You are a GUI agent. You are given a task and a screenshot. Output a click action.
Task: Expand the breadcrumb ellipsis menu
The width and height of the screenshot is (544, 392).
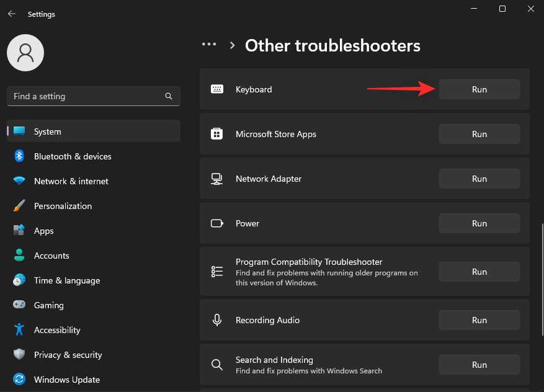[x=209, y=45]
